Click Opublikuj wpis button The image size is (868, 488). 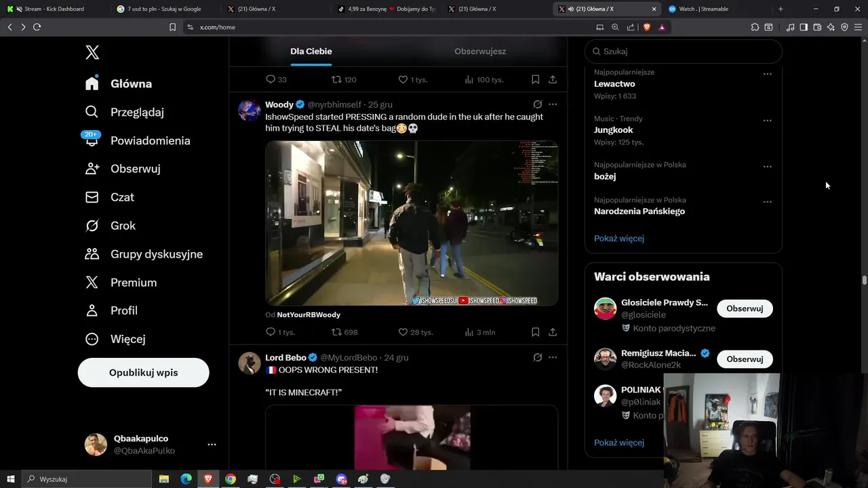pos(143,373)
